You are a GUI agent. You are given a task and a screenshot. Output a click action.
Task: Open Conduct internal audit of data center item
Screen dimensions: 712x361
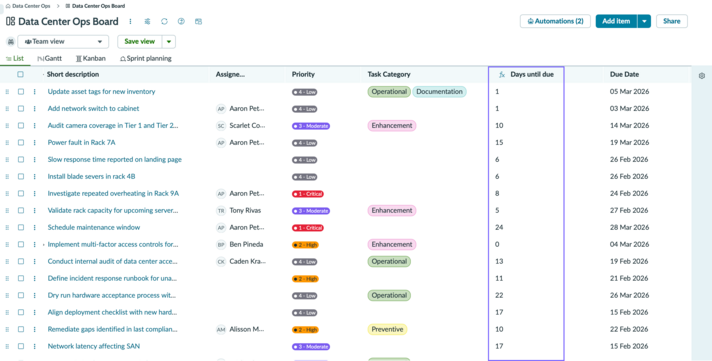click(113, 262)
